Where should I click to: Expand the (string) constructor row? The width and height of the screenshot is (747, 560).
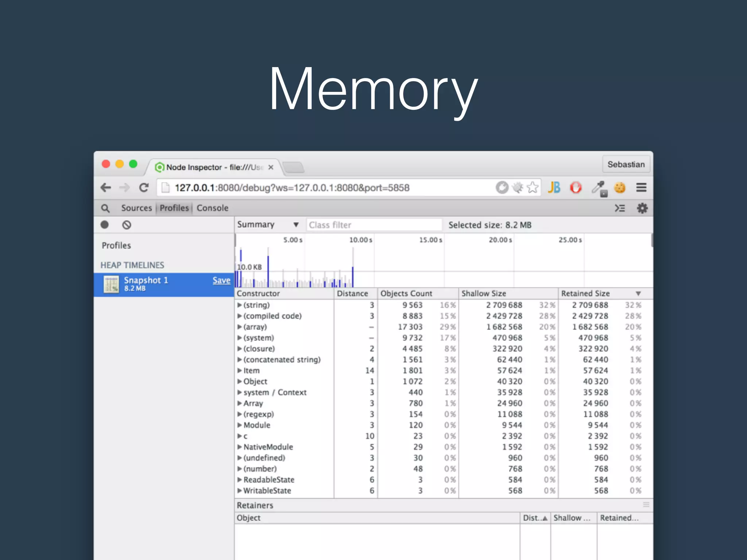(x=240, y=305)
